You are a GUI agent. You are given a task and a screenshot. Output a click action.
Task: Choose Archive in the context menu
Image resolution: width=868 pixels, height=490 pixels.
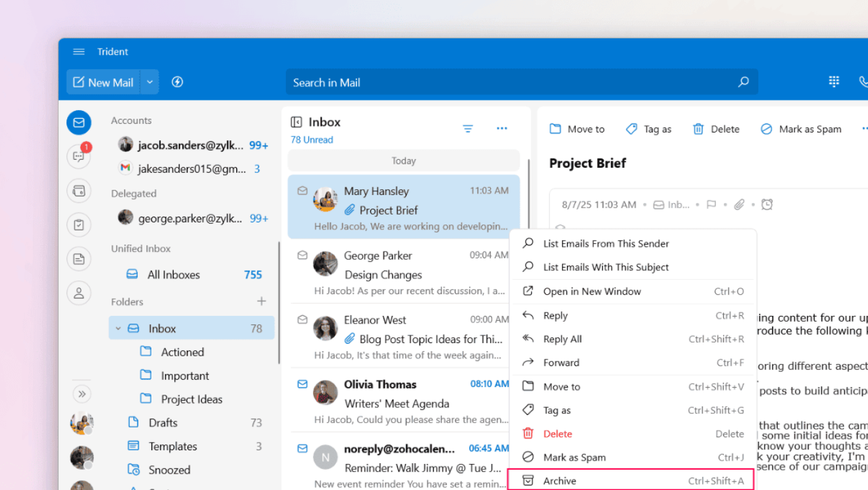[x=631, y=481]
